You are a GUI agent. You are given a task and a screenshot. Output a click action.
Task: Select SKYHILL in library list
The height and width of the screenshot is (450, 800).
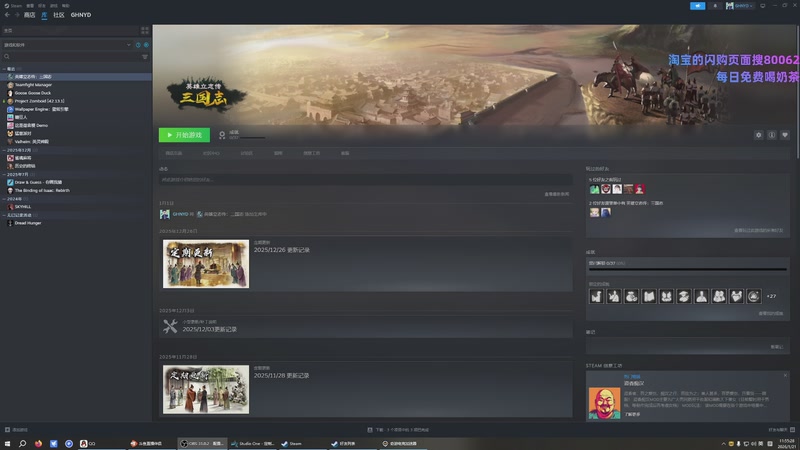(x=22, y=207)
